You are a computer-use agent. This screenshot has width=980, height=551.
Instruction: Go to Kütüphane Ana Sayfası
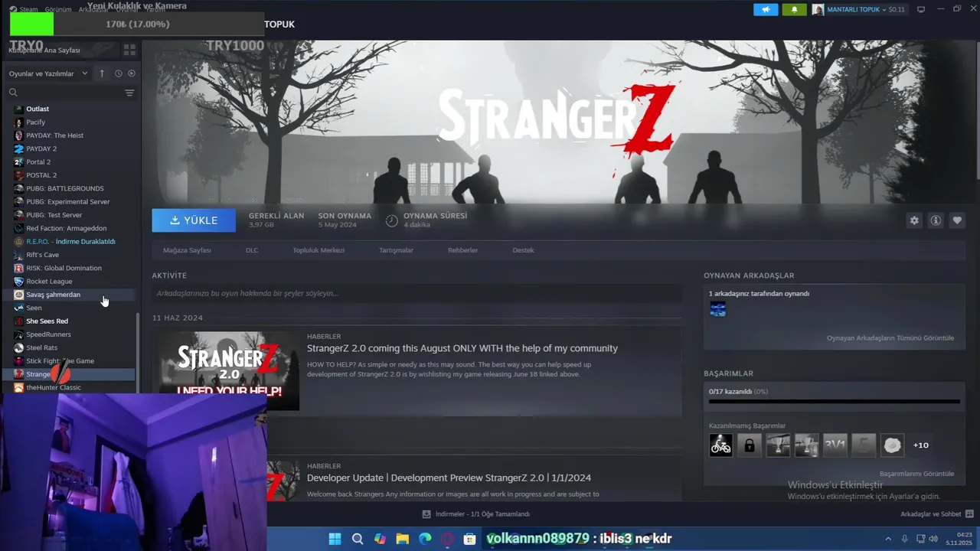click(x=44, y=50)
